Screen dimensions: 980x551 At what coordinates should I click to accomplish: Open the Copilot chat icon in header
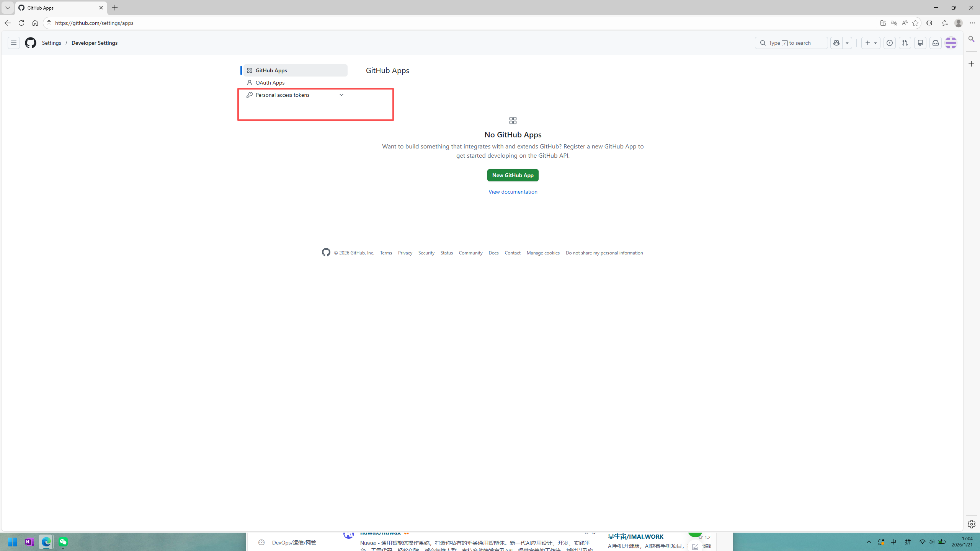click(x=836, y=43)
